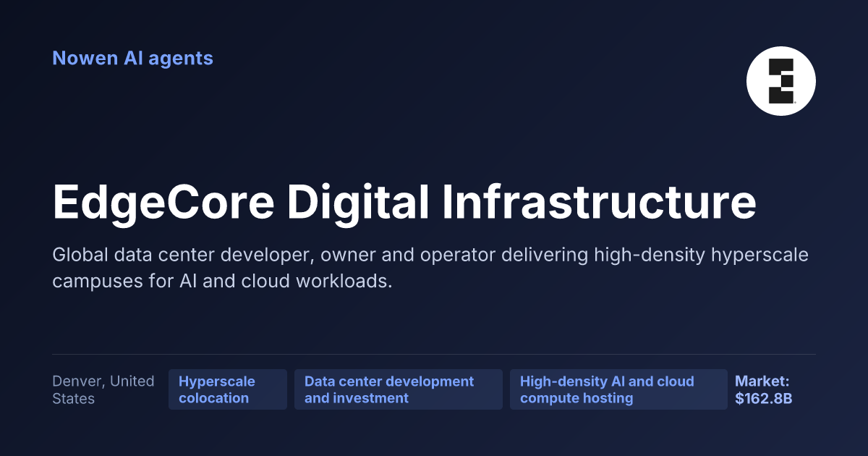Click the Denver, United States location text

103,389
